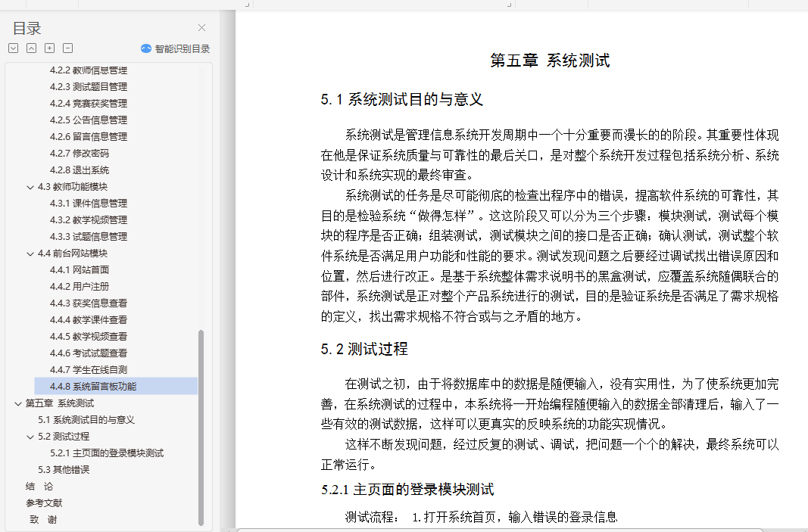The height and width of the screenshot is (532, 808).
Task: Go to 5.1 系统测试目的与意义 in outline
Action: coord(86,420)
